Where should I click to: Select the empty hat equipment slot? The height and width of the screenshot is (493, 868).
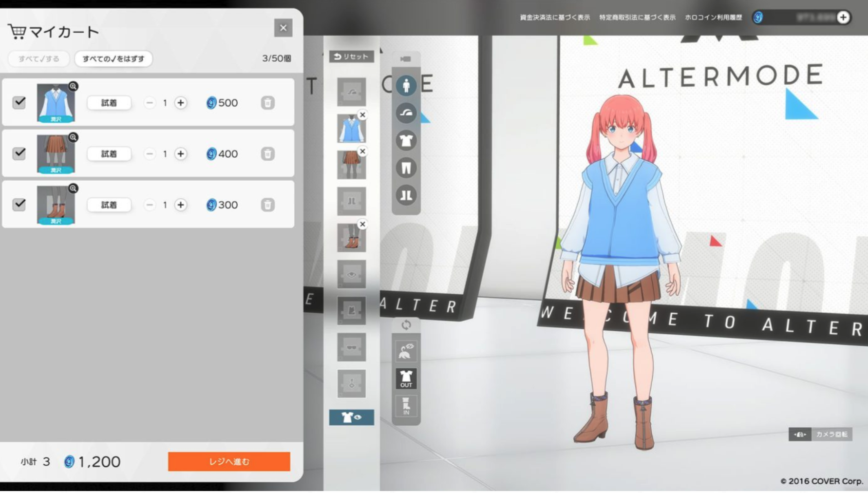(x=351, y=92)
